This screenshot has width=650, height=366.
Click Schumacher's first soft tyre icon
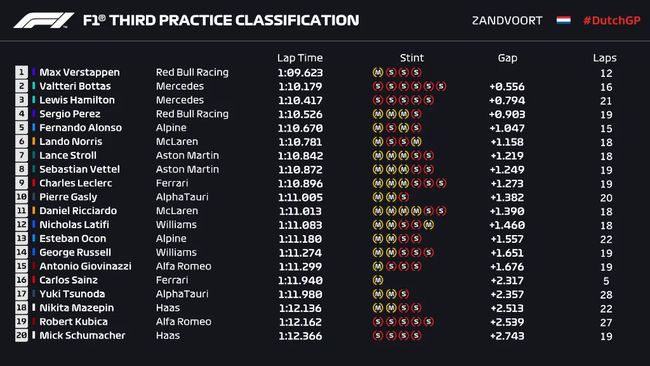point(378,335)
